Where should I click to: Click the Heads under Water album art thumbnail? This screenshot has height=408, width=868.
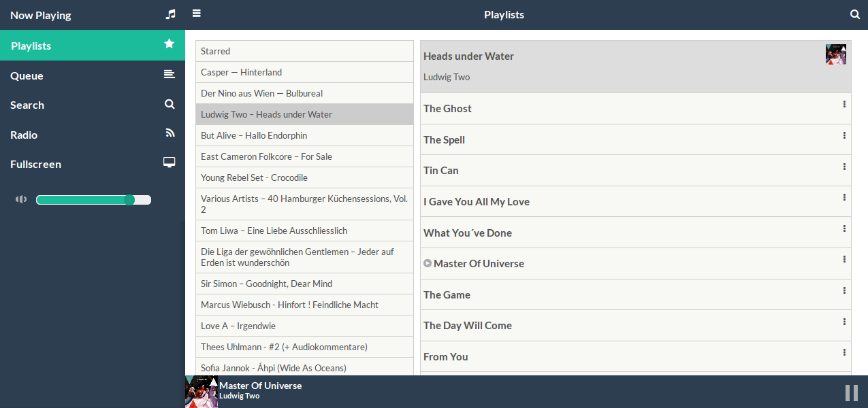tap(836, 54)
